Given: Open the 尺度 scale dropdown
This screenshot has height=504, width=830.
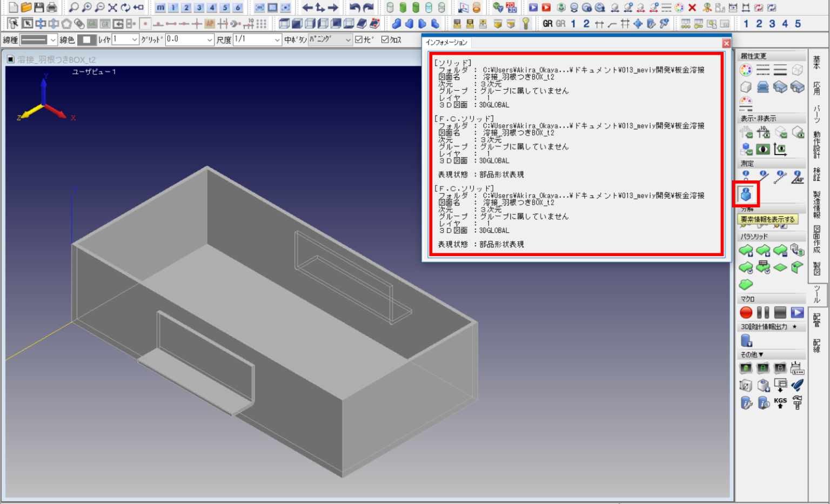Looking at the screenshot, I should click(277, 40).
